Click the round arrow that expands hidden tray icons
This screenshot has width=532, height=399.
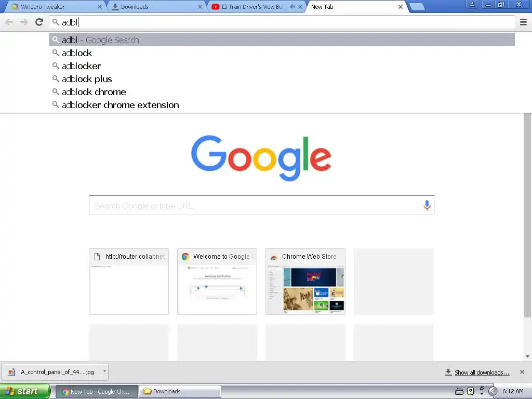(x=493, y=391)
